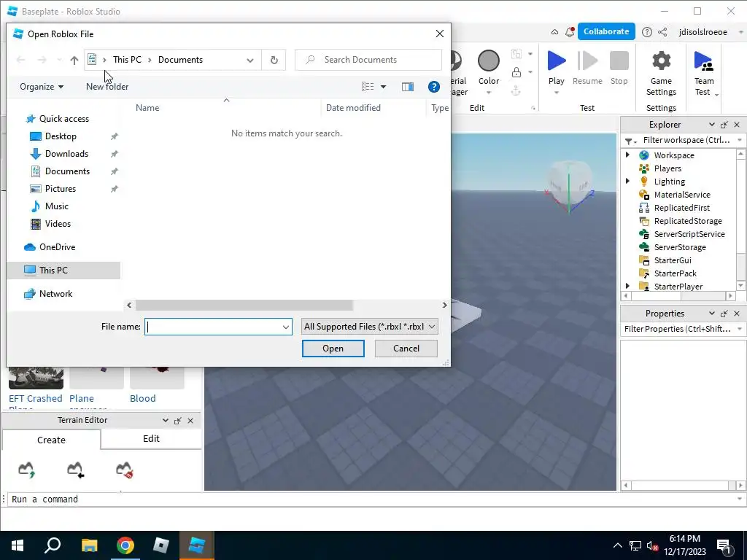Select ServerStorage in the Explorer

(679, 247)
